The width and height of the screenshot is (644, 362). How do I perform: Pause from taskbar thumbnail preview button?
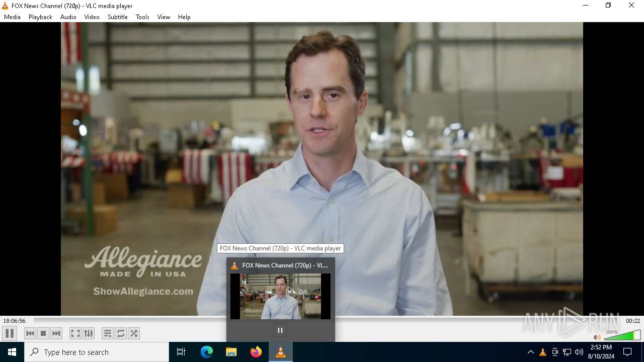[x=280, y=330]
